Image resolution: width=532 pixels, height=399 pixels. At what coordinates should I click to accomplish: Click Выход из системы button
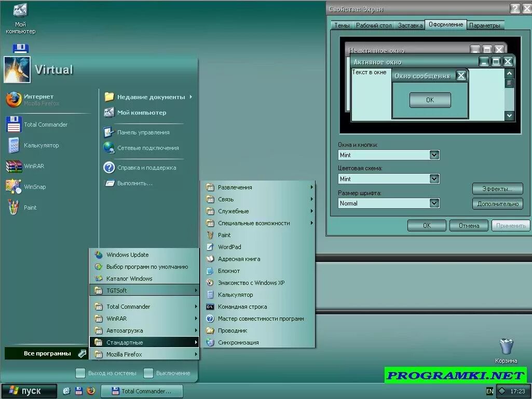pos(106,373)
